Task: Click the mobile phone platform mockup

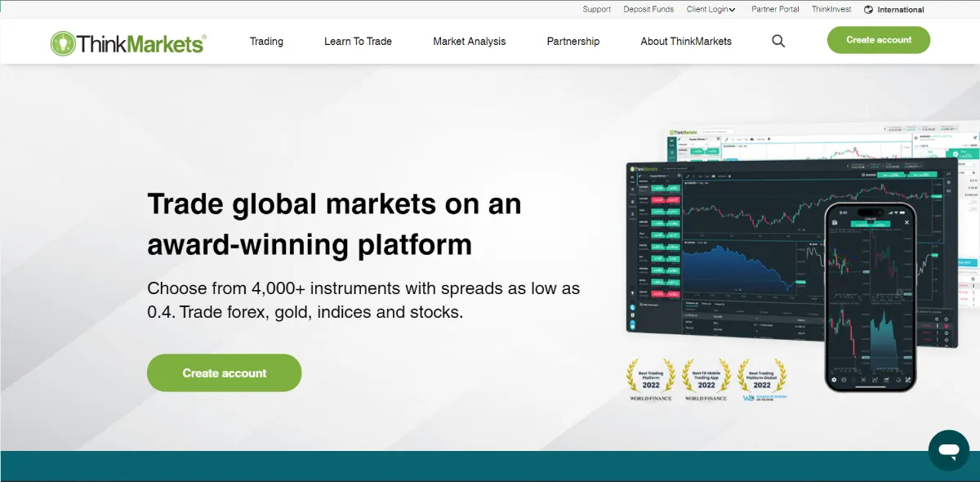Action: [x=870, y=297]
